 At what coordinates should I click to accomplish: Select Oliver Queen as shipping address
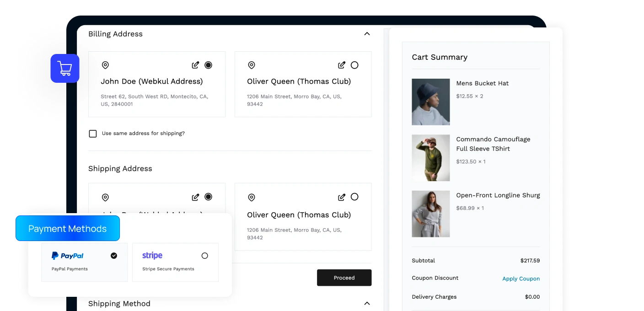[354, 197]
